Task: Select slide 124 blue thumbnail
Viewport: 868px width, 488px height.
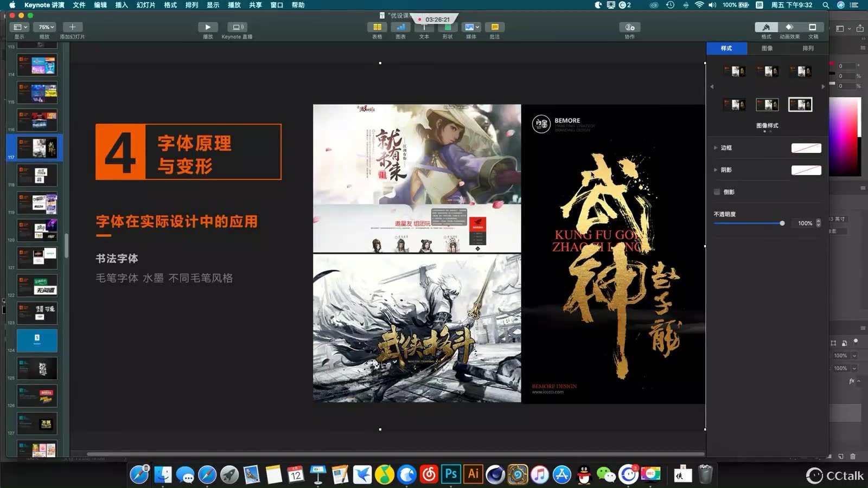Action: pyautogui.click(x=37, y=341)
